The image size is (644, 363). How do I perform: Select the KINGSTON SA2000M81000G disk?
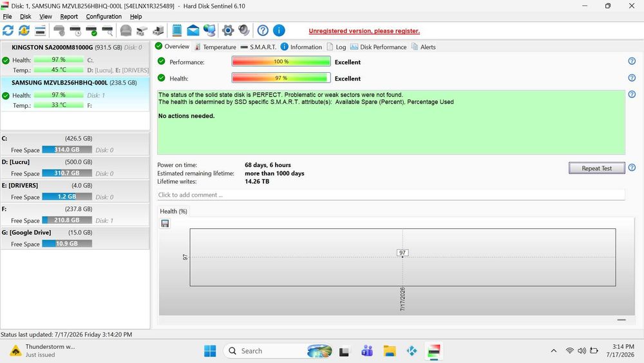[75, 59]
